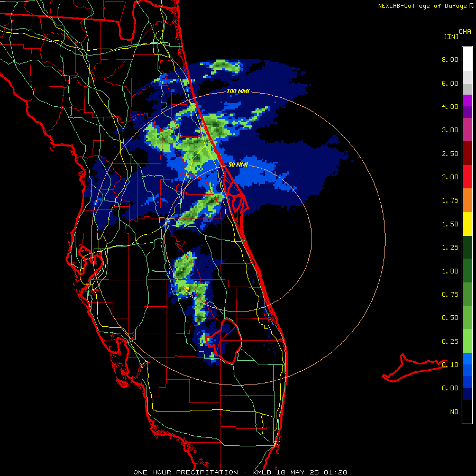The image size is (476, 476).
Task: Select the 1.50 legend value
Action: pyautogui.click(x=450, y=224)
